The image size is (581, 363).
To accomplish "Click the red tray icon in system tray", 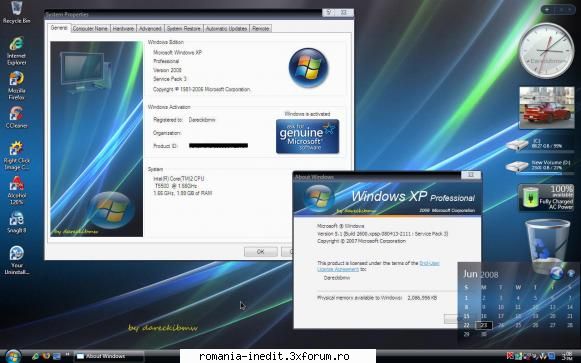I will pos(510,356).
